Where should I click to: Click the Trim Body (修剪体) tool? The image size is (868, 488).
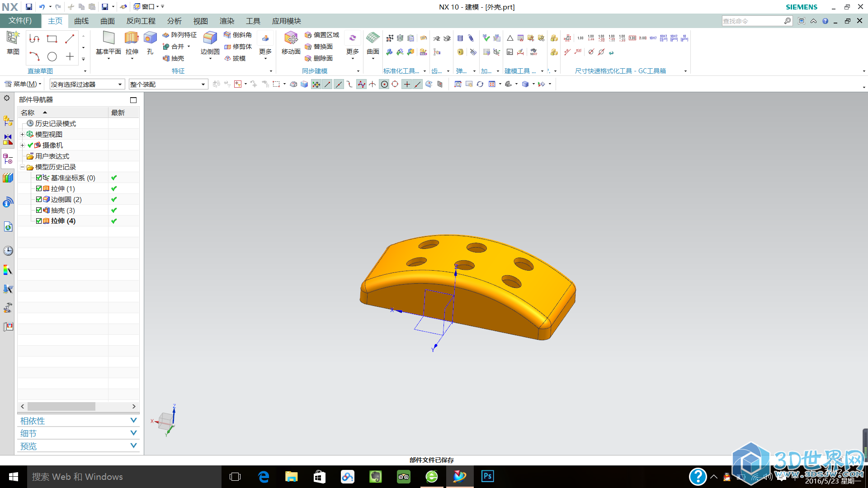[238, 47]
